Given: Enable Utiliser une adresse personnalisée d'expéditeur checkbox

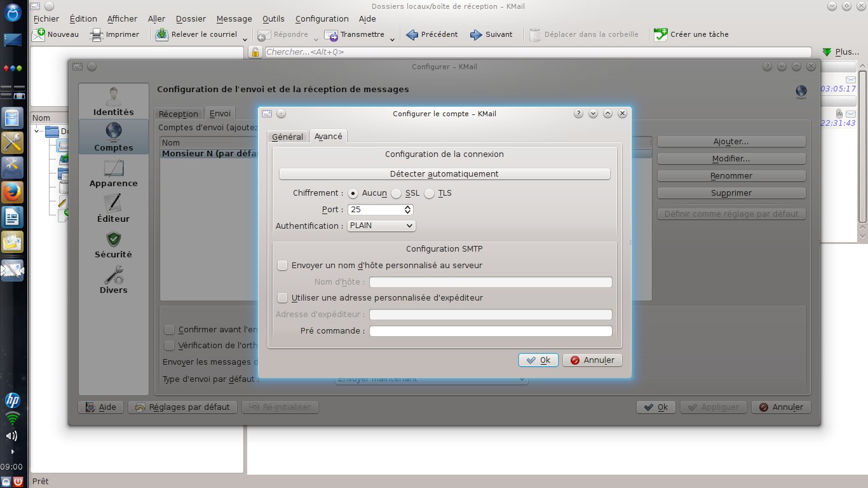Looking at the screenshot, I should pyautogui.click(x=283, y=297).
